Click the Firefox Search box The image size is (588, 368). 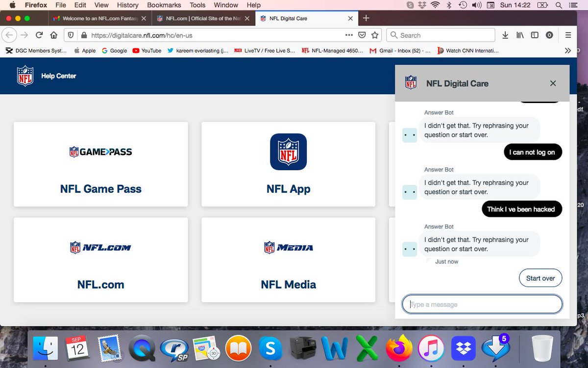point(441,35)
